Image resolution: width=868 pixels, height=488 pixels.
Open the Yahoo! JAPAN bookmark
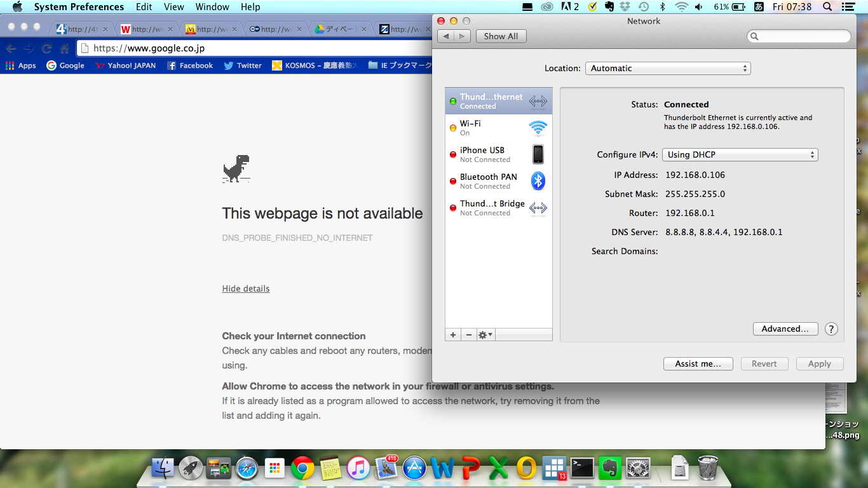[x=125, y=65]
